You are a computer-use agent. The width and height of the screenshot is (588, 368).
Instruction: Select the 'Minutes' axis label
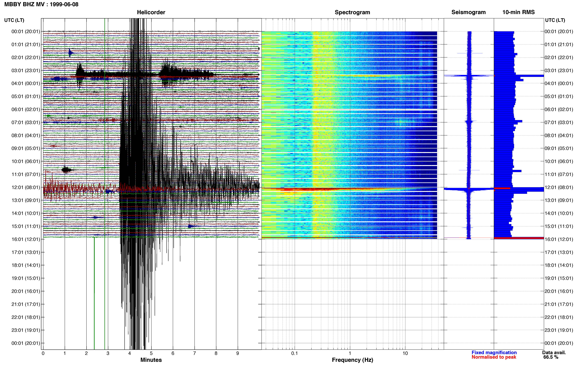(x=151, y=360)
